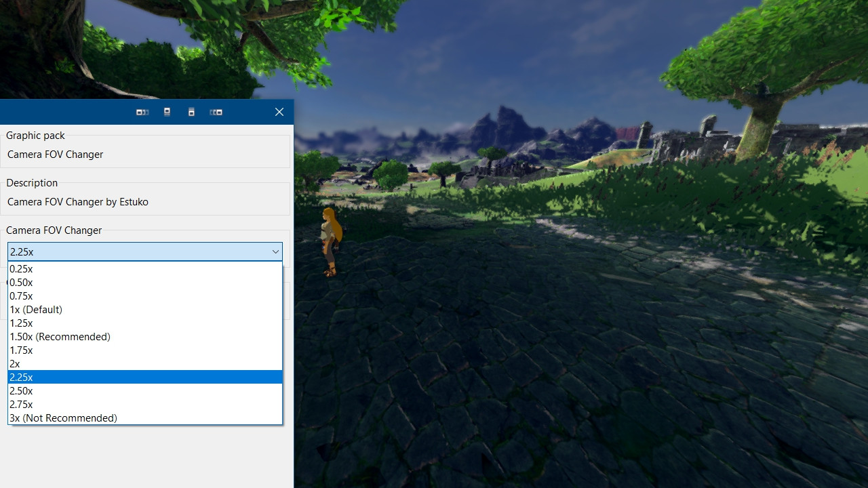Click the highlighted 2.25x FOV entry
The width and height of the screenshot is (868, 488).
pyautogui.click(x=21, y=377)
